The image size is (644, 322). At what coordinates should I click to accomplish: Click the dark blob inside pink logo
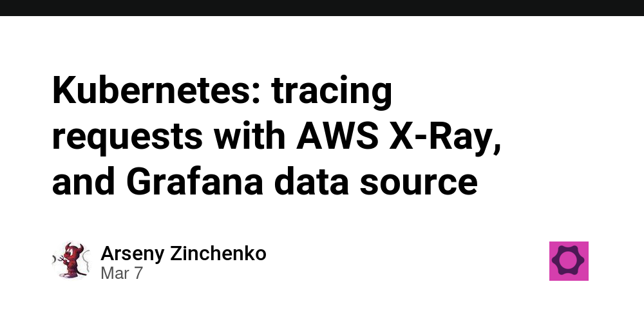568,260
